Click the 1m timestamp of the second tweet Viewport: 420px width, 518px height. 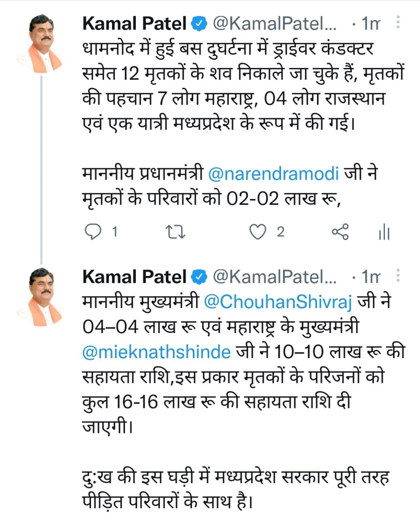point(371,277)
